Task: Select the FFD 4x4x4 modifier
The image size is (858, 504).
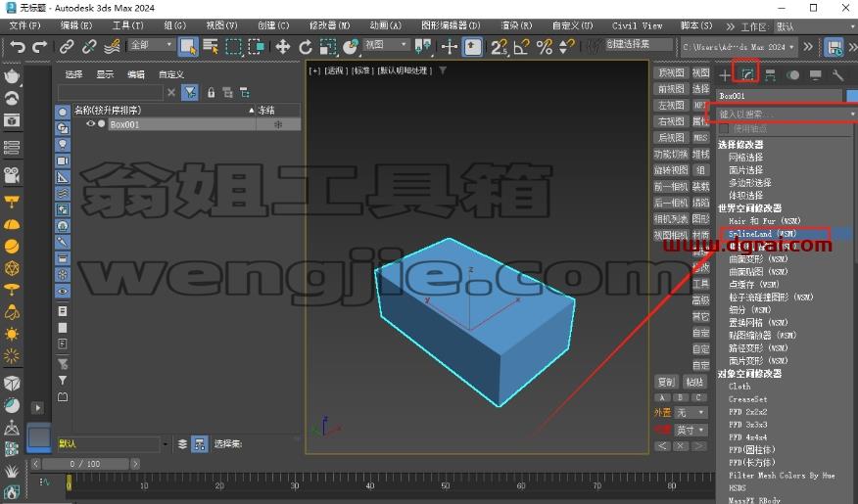Action: [x=747, y=437]
